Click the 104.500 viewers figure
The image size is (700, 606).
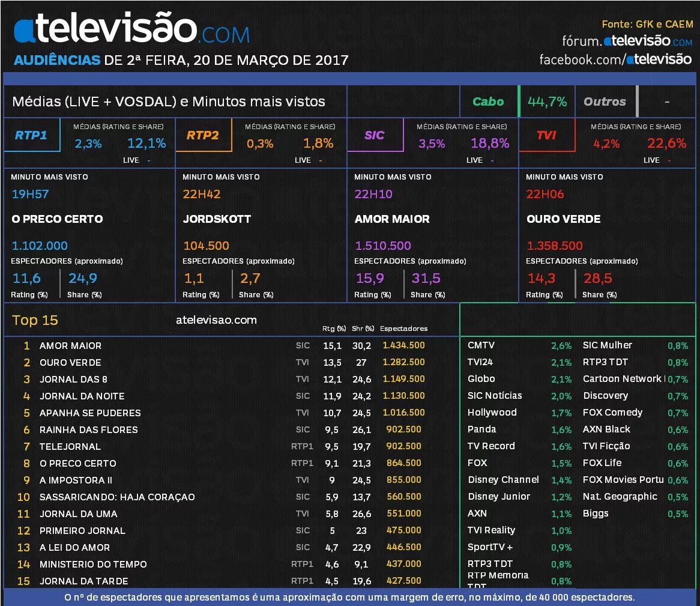click(206, 246)
